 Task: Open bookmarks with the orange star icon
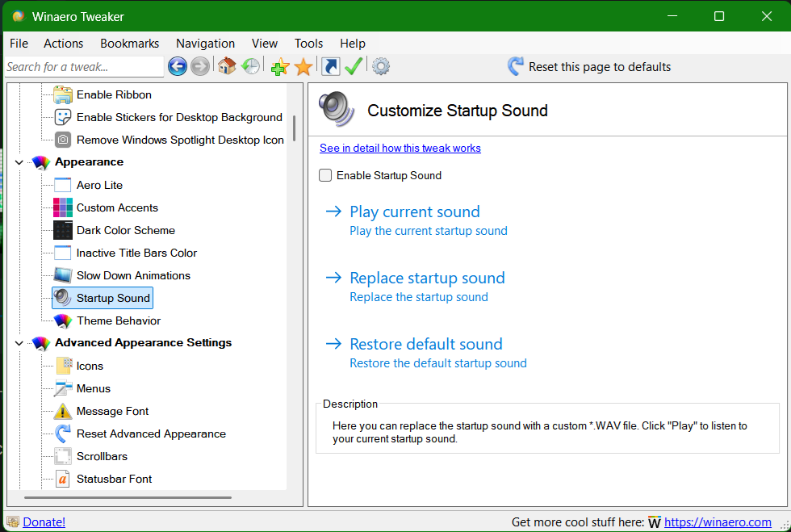coord(303,66)
